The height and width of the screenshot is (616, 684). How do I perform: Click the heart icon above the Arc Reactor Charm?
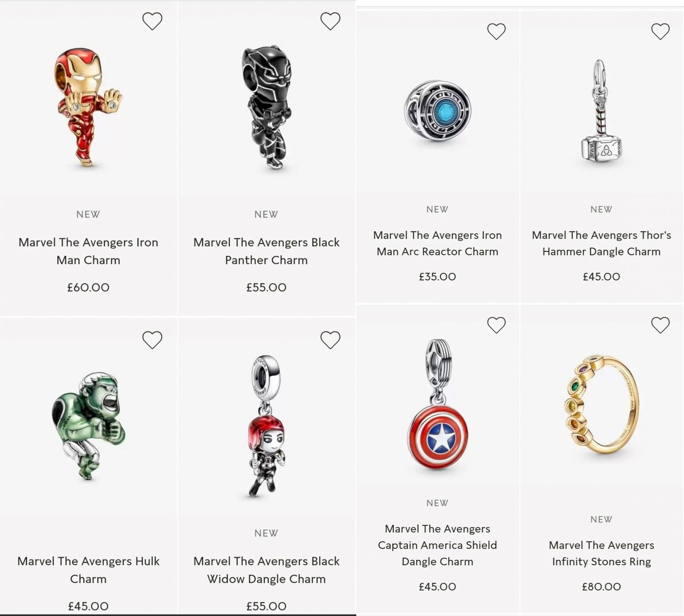point(496,31)
